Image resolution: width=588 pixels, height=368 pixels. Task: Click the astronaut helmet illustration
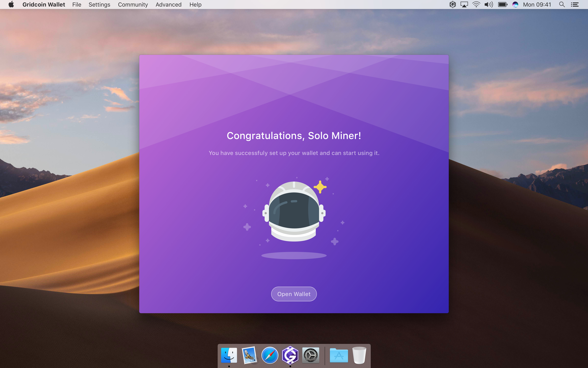(x=294, y=211)
